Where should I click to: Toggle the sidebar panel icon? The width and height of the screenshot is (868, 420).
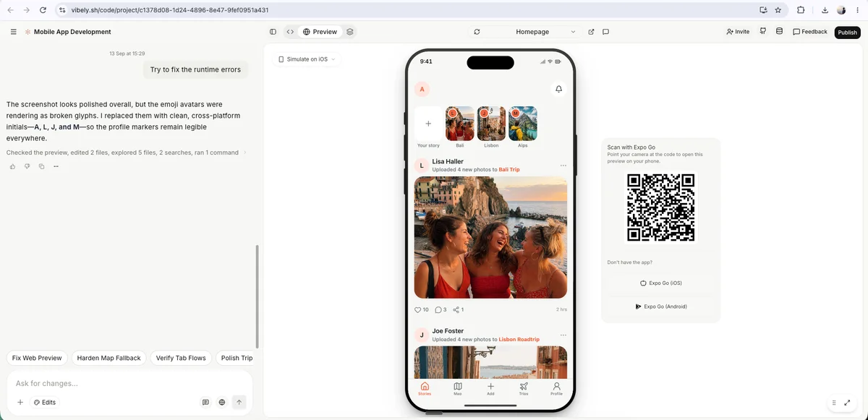coord(273,32)
